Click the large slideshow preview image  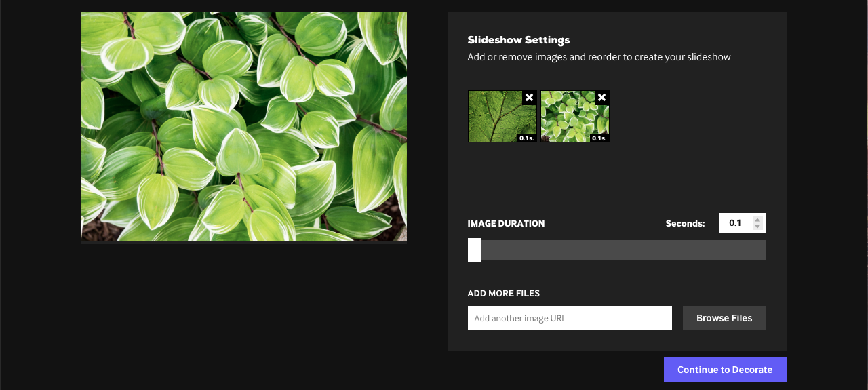point(244,127)
